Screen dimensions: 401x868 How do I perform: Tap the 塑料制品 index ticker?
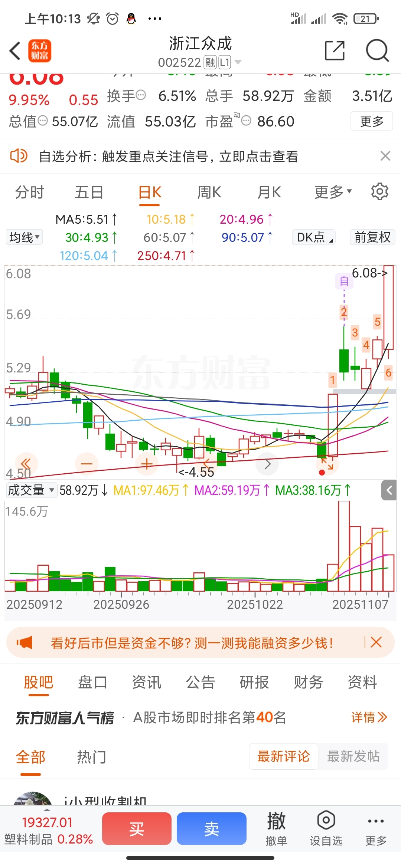pos(48,831)
